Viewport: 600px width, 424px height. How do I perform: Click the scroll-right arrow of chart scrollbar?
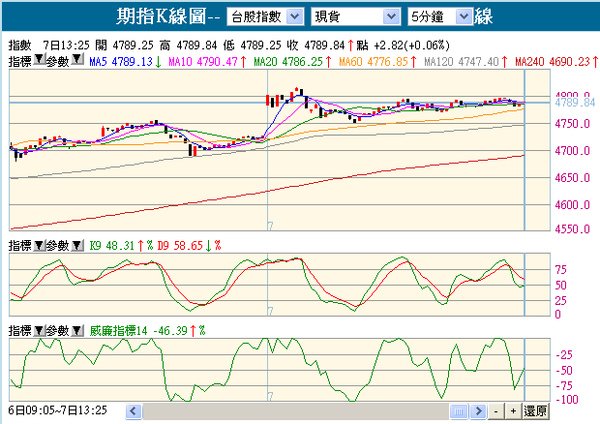478,412
